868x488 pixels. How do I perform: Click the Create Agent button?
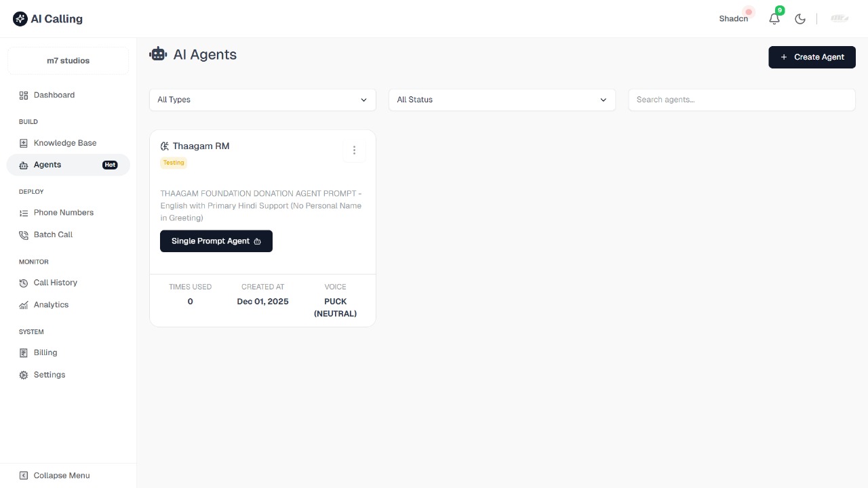(x=812, y=57)
